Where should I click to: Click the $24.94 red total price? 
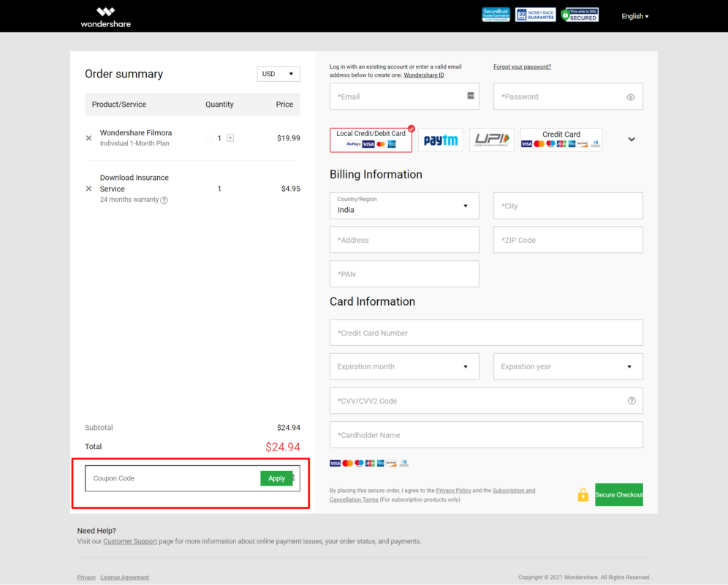pos(283,447)
